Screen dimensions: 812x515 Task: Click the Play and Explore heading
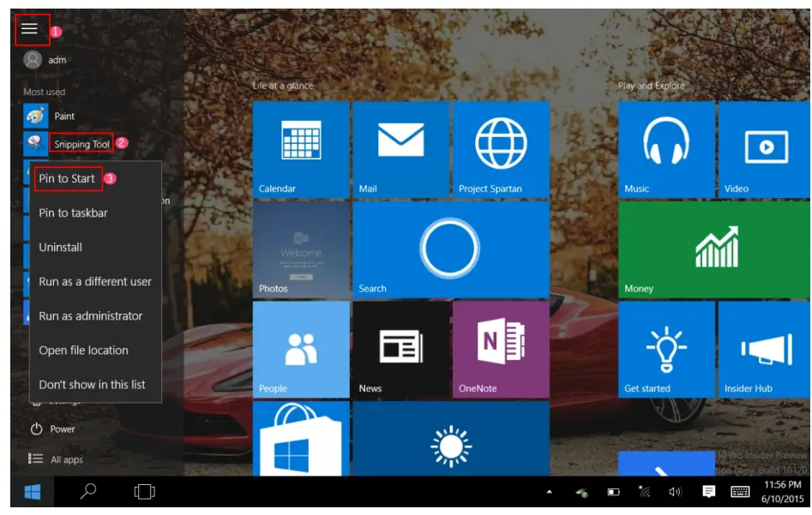[652, 86]
